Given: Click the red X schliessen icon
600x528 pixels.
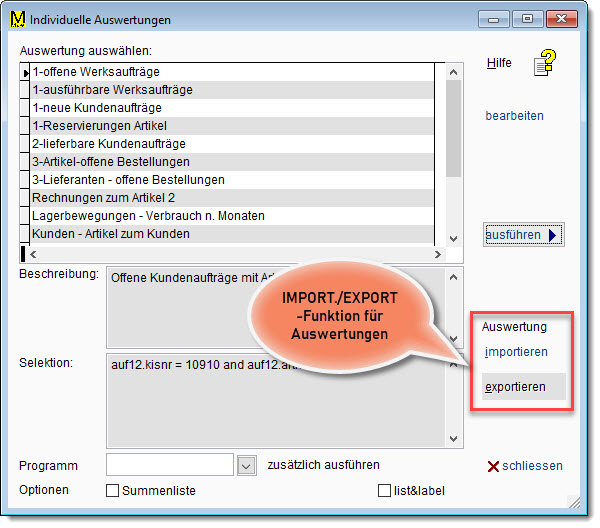Looking at the screenshot, I should (x=493, y=466).
